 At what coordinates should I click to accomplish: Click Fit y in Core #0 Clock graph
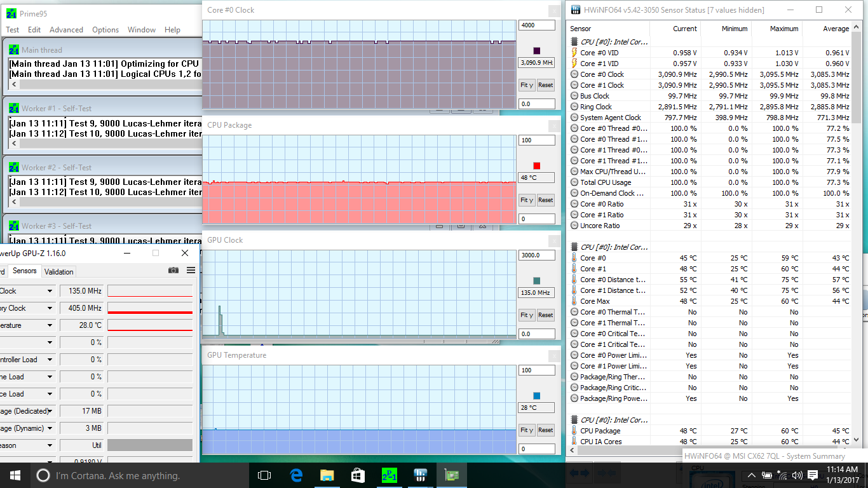[x=527, y=85]
